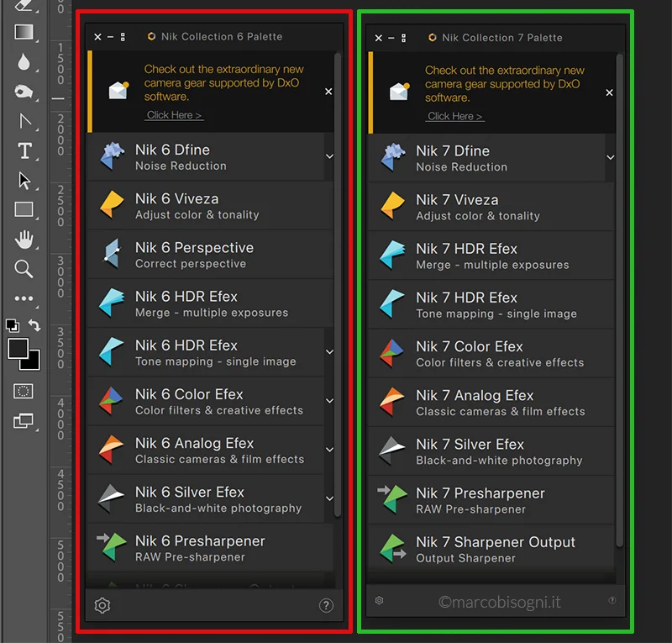This screenshot has width=672, height=643.
Task: Open Nik Collection 7 Palette settings gear
Action: (x=380, y=600)
